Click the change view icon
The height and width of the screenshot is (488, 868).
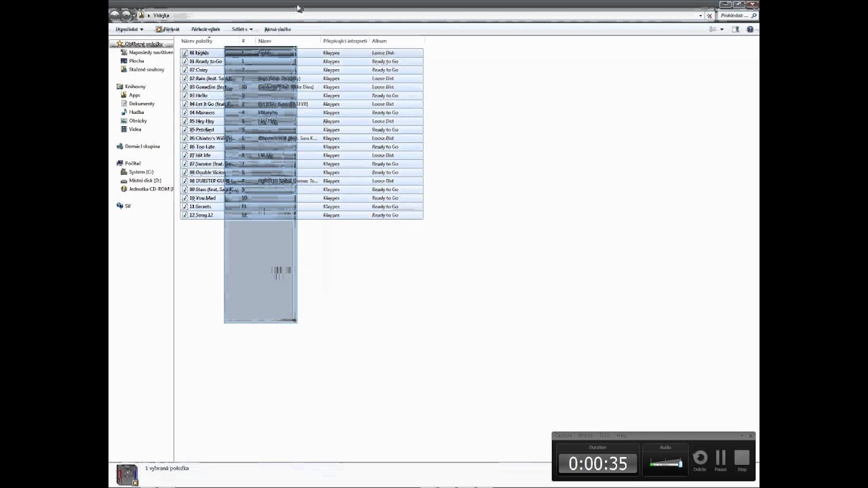point(713,29)
